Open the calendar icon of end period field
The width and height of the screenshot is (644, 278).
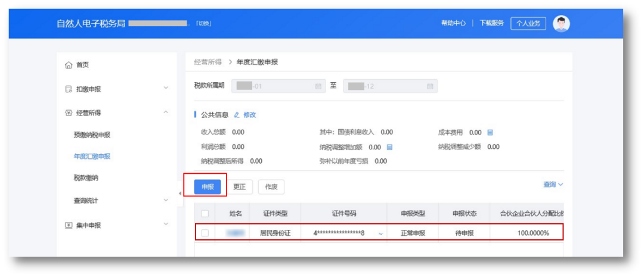[x=430, y=86]
